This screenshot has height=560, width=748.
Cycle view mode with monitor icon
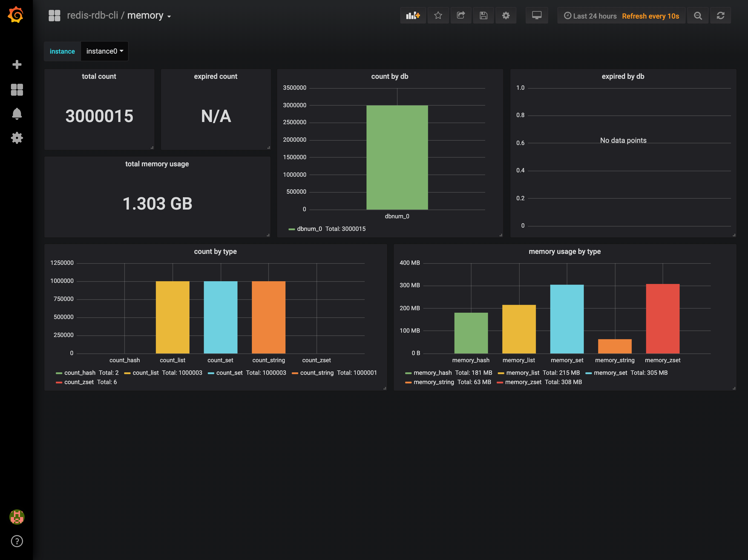click(x=536, y=16)
